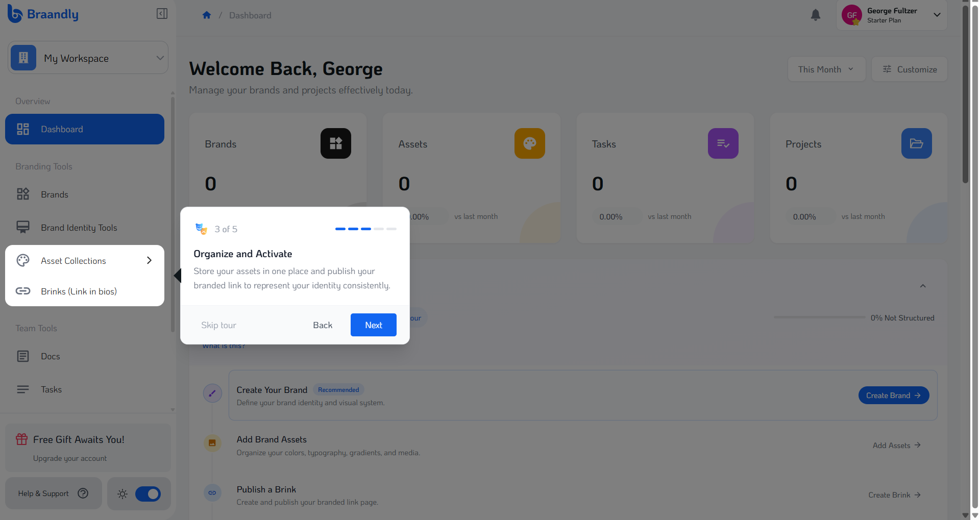Image resolution: width=980 pixels, height=520 pixels.
Task: Click the sidebar scrollbar
Action: coord(173,214)
